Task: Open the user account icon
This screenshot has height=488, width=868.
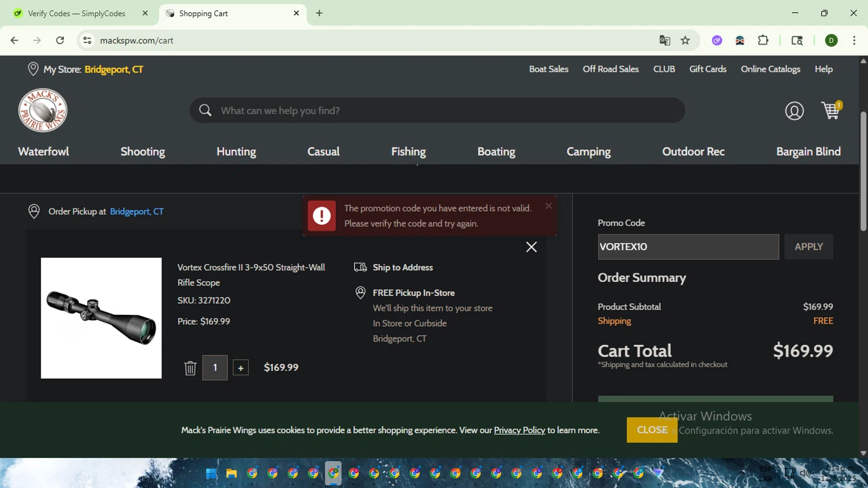Action: coord(794,111)
